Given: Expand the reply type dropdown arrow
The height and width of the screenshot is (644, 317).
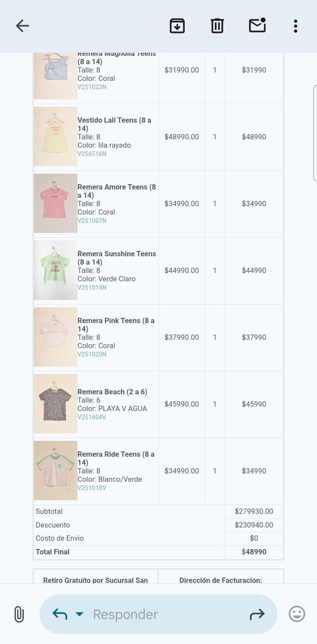Looking at the screenshot, I should [79, 614].
